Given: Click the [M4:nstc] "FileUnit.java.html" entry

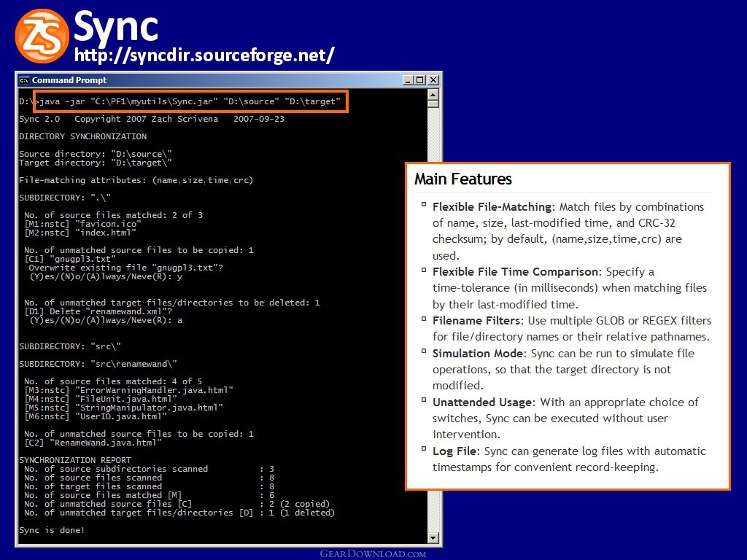Looking at the screenshot, I should (101, 399).
